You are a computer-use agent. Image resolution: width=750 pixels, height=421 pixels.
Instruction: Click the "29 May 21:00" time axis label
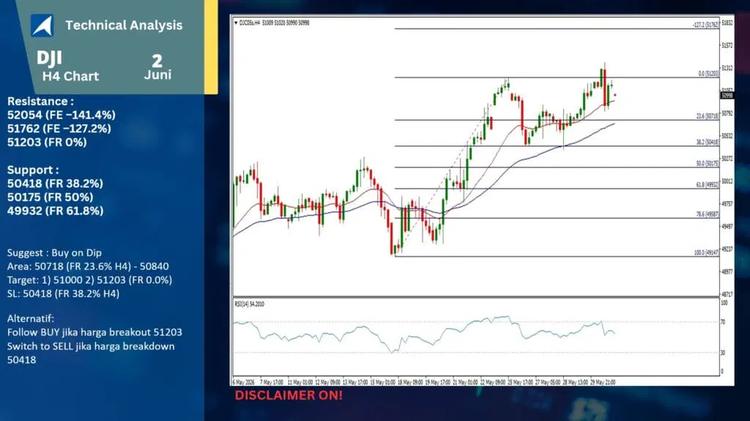pyautogui.click(x=603, y=382)
